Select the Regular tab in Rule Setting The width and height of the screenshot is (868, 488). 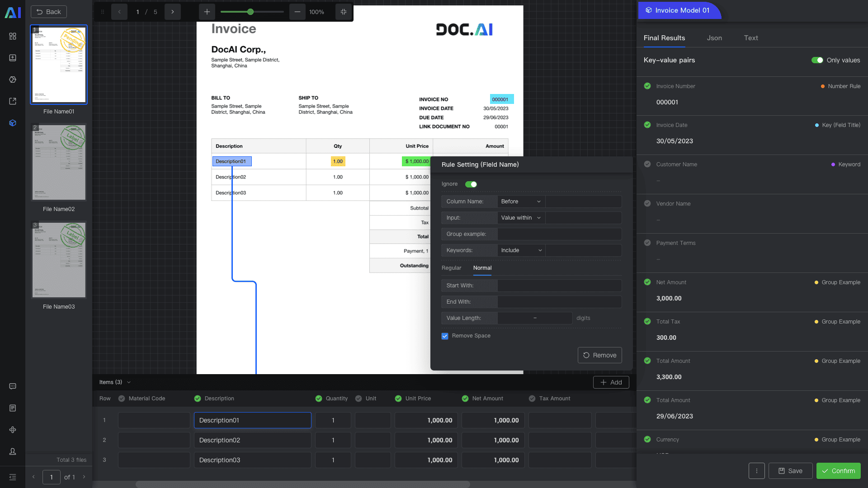[451, 268]
